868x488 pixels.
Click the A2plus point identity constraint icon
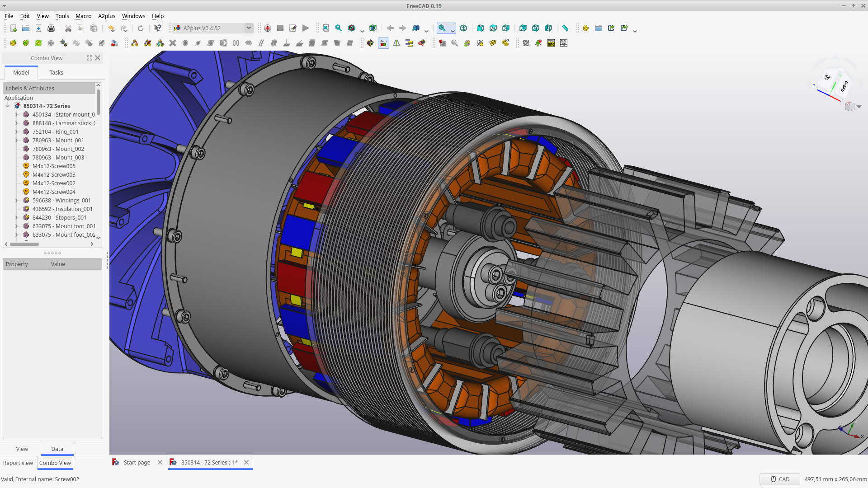[185, 43]
